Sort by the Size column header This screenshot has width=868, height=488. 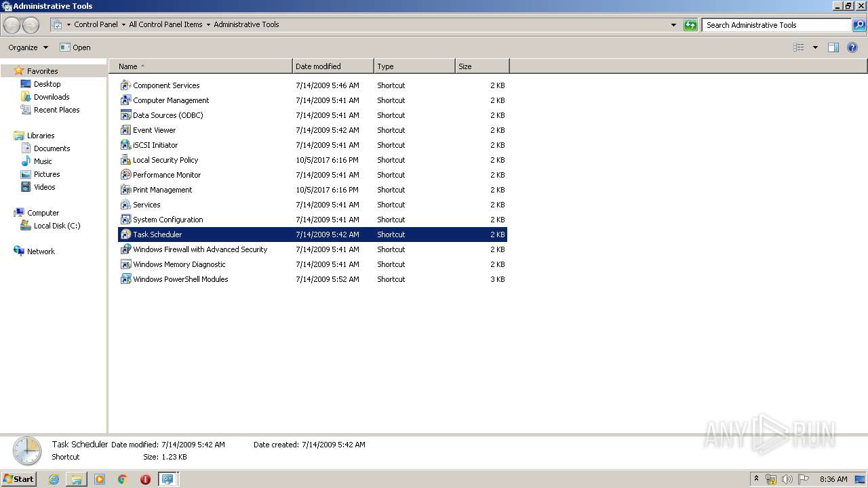tap(482, 66)
